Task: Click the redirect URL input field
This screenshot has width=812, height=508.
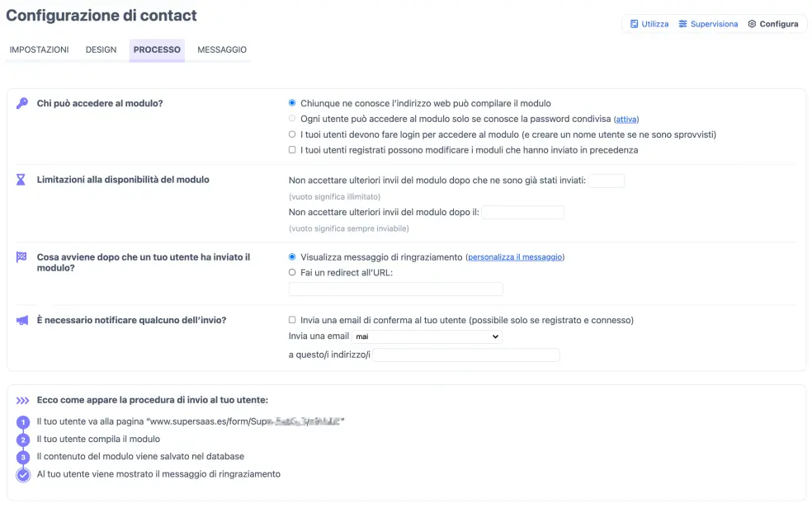Action: [395, 289]
